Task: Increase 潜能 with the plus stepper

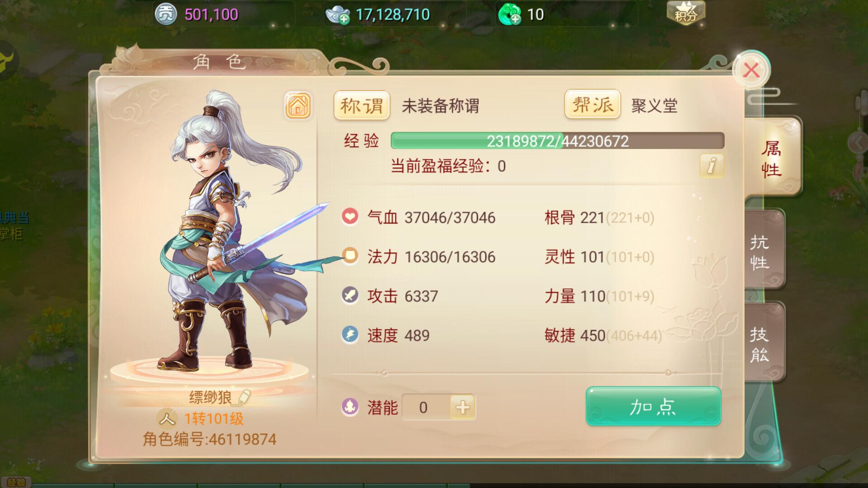Action: [x=462, y=407]
